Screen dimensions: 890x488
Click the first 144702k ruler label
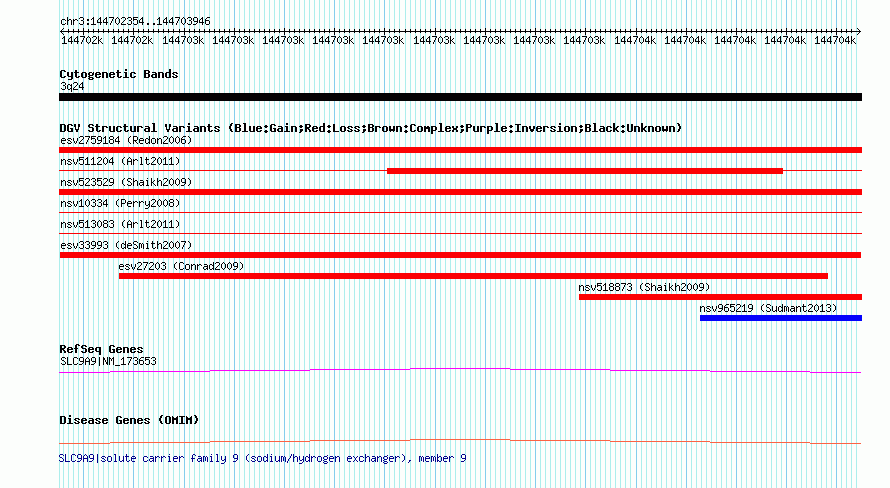(82, 40)
